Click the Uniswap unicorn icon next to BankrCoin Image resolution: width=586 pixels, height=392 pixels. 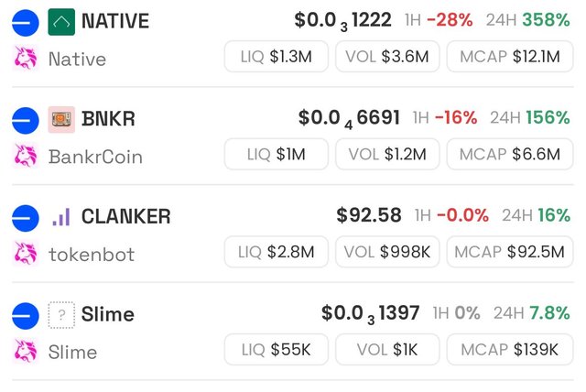click(25, 156)
